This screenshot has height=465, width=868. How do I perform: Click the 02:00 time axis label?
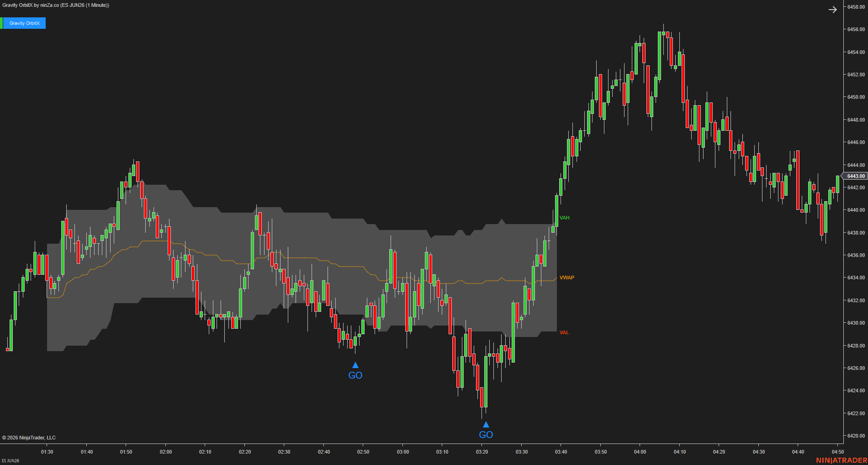click(166, 452)
